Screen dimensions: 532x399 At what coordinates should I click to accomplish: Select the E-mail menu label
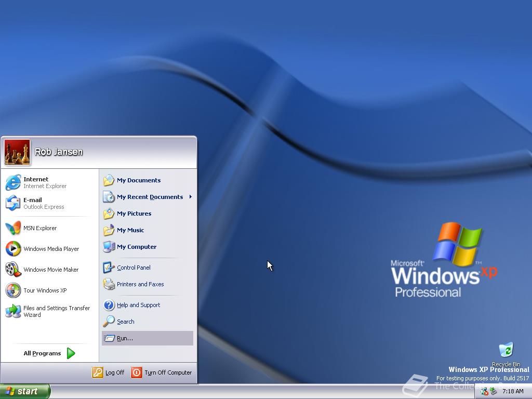33,200
